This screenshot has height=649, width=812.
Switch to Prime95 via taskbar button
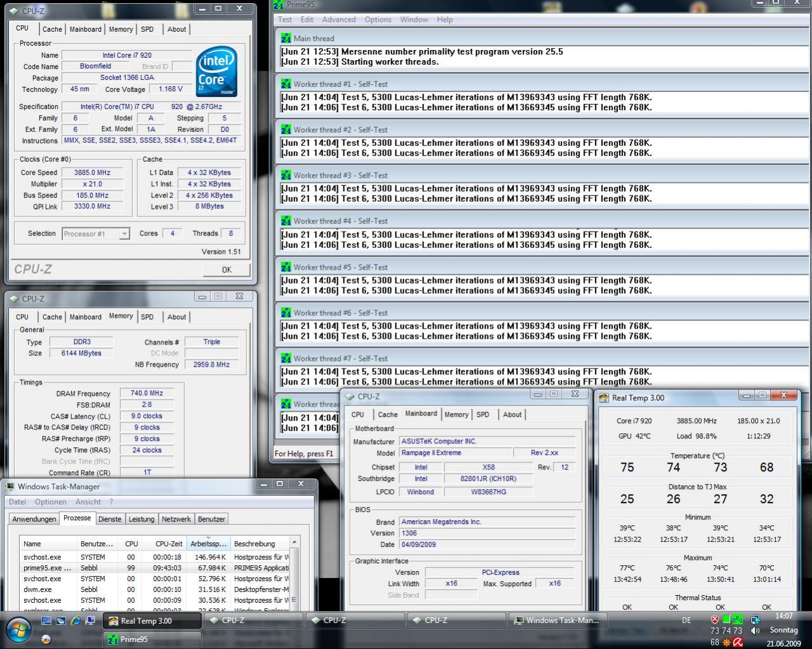click(x=152, y=639)
